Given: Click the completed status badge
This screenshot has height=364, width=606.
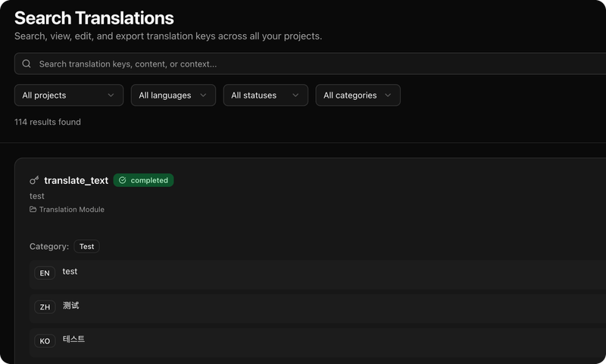Looking at the screenshot, I should [144, 181].
